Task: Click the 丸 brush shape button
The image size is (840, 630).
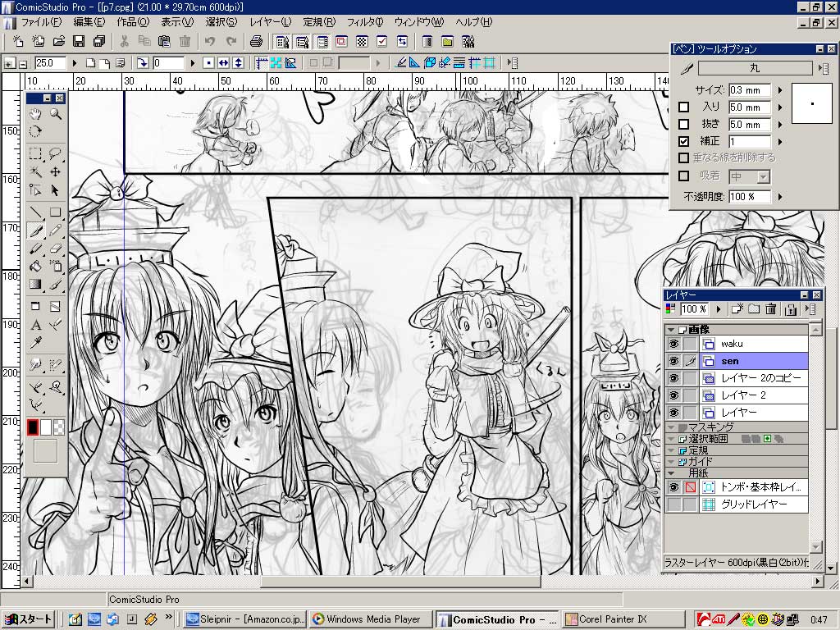Action: pyautogui.click(x=755, y=68)
